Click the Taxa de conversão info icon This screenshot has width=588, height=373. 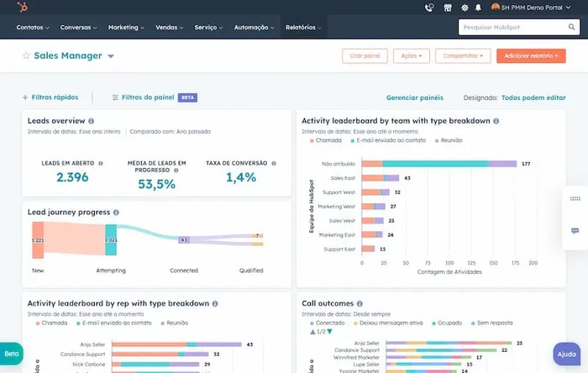[274, 164]
